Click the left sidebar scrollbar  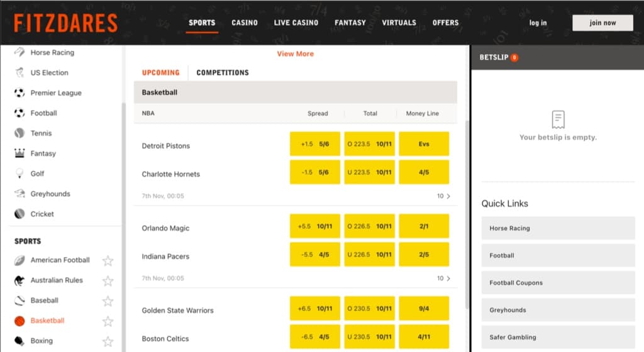pyautogui.click(x=123, y=227)
